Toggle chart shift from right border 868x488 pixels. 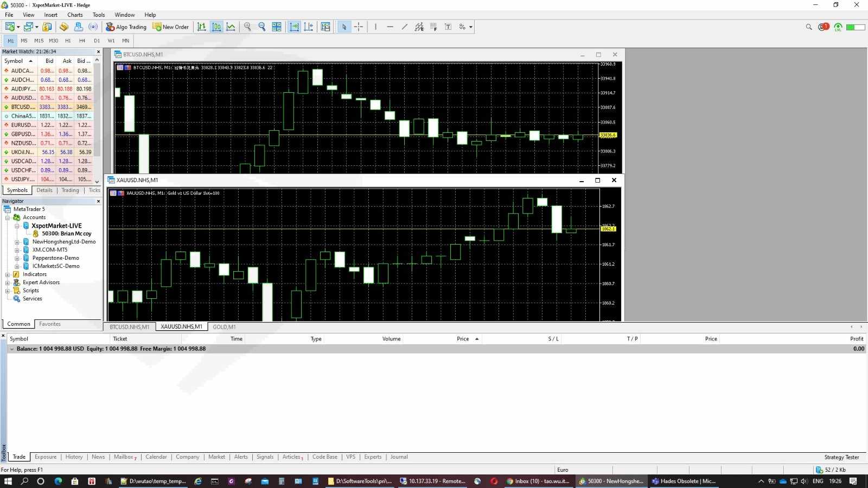click(309, 27)
